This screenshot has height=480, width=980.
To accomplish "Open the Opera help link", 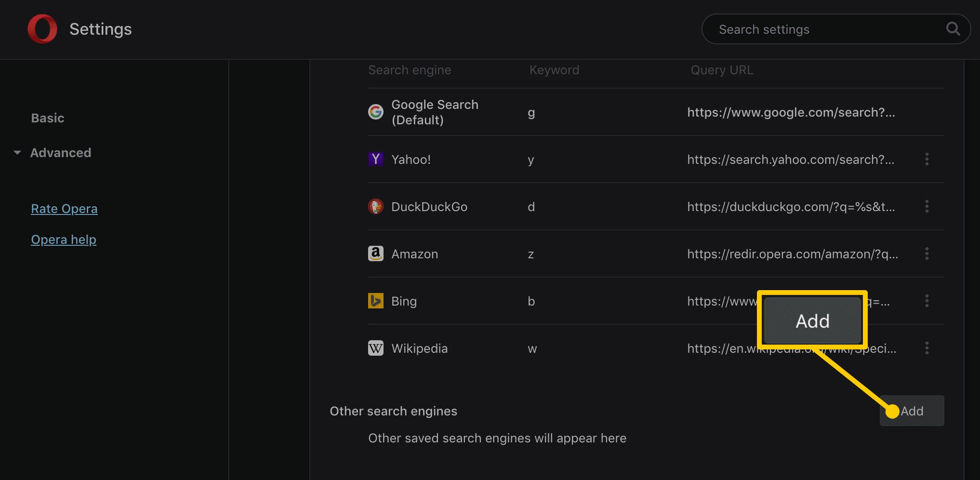I will (64, 240).
